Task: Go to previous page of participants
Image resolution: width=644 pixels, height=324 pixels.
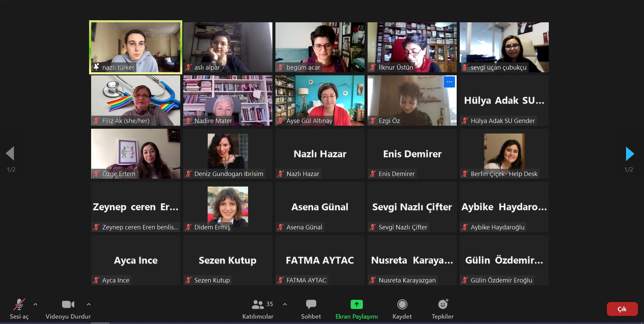Action: point(10,154)
